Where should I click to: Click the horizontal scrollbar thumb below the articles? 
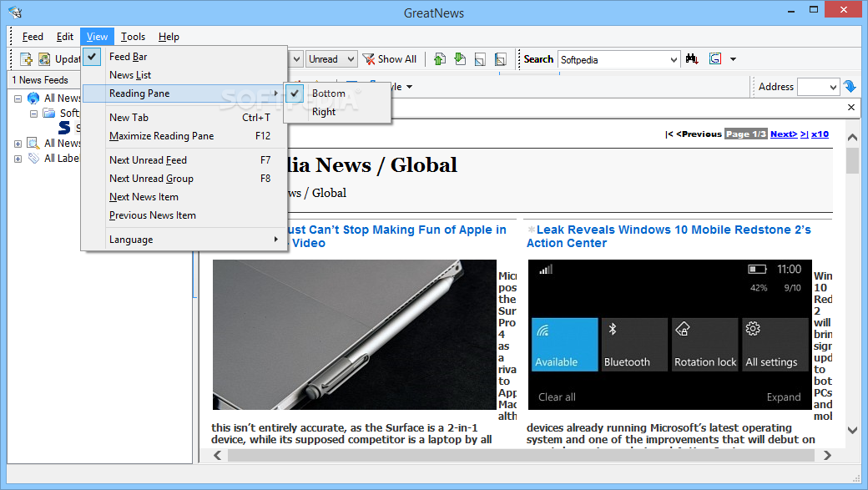[x=520, y=455]
